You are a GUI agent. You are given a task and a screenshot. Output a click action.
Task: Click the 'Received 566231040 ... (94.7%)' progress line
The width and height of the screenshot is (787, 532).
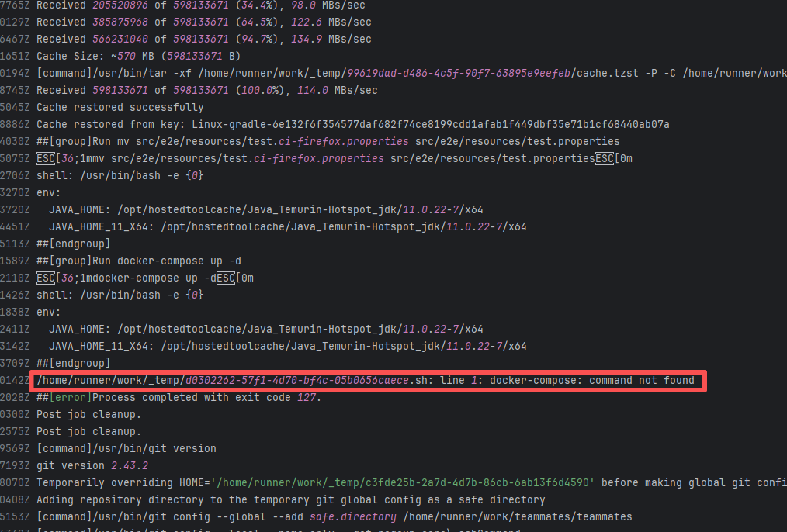[x=203, y=39]
